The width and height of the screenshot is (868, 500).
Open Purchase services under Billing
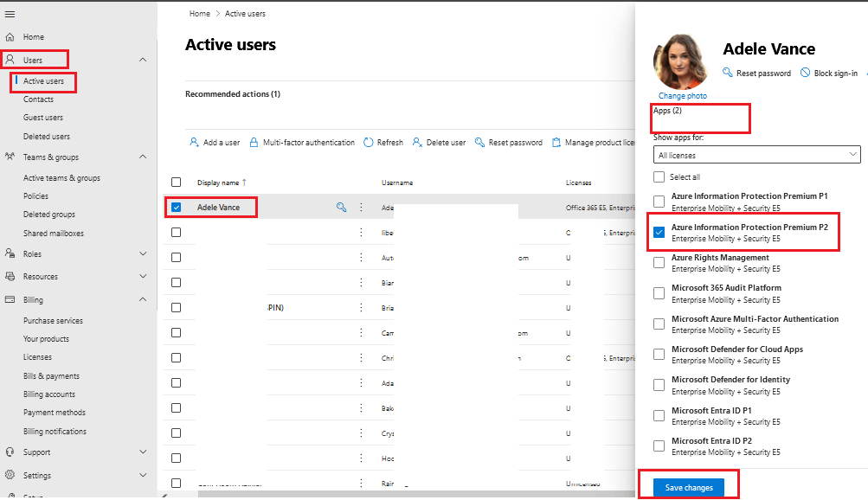(x=53, y=321)
